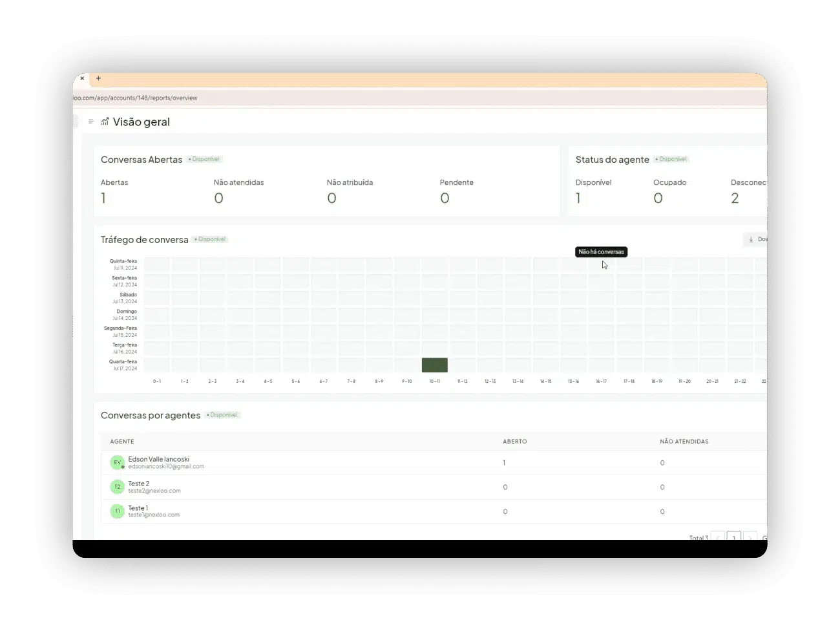Go to previous page in agents table pagination
This screenshot has width=840, height=631.
click(x=719, y=537)
